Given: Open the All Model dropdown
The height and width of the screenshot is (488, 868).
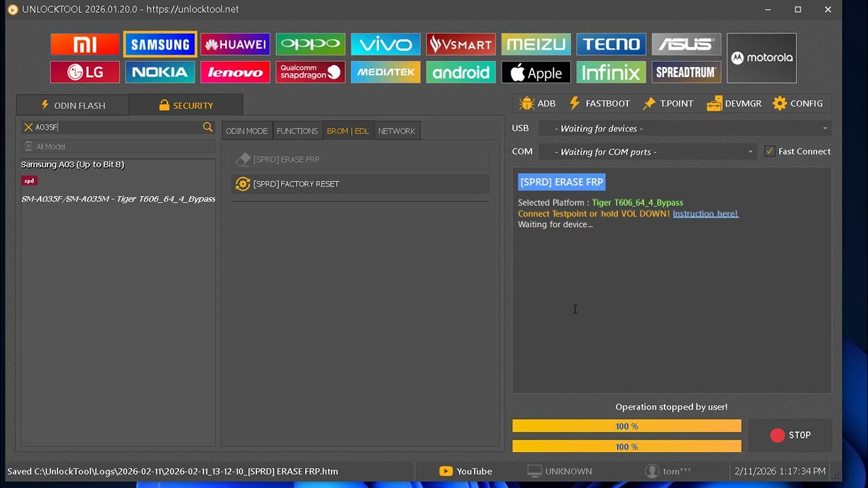Looking at the screenshot, I should pos(118,146).
